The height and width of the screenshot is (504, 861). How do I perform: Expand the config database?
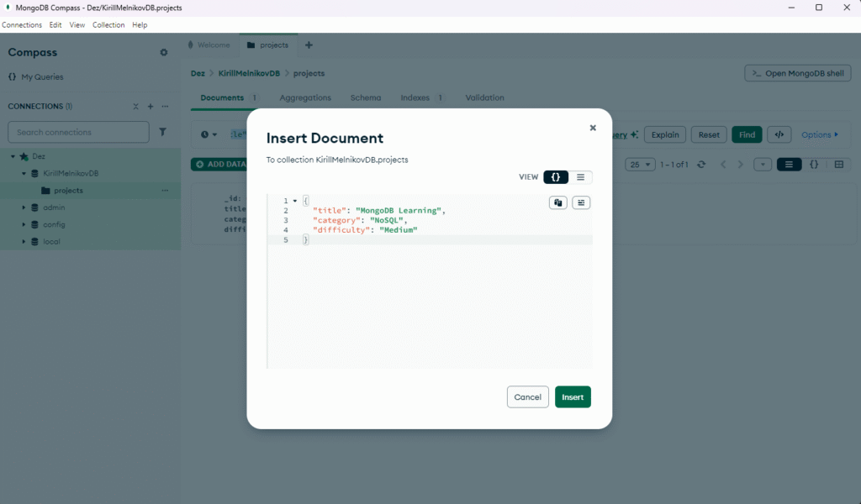pos(24,224)
